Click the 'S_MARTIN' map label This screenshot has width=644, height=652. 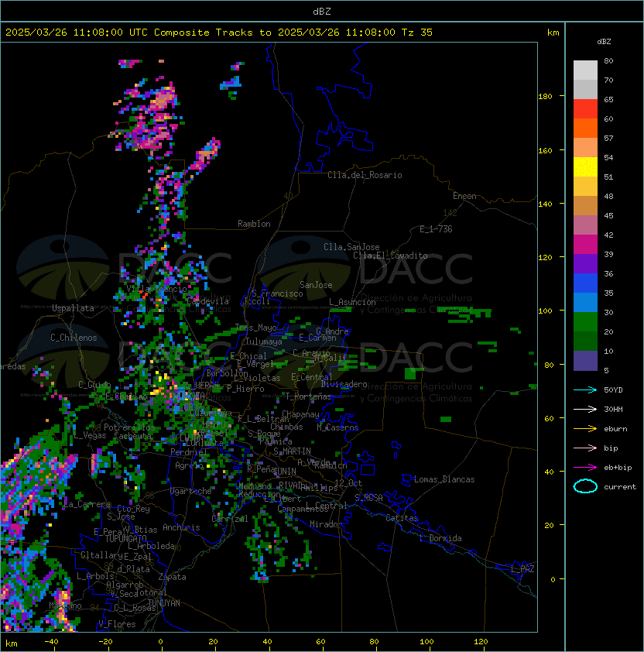click(x=292, y=451)
